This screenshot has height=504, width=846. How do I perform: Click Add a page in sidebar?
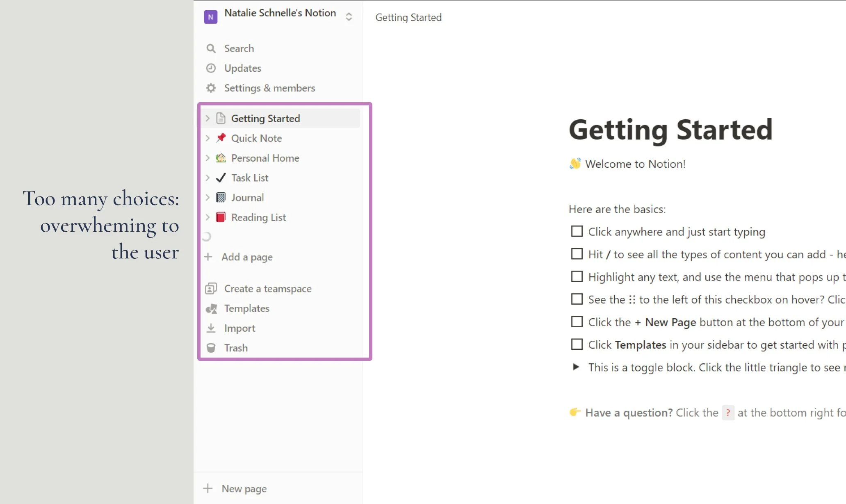pyautogui.click(x=247, y=257)
